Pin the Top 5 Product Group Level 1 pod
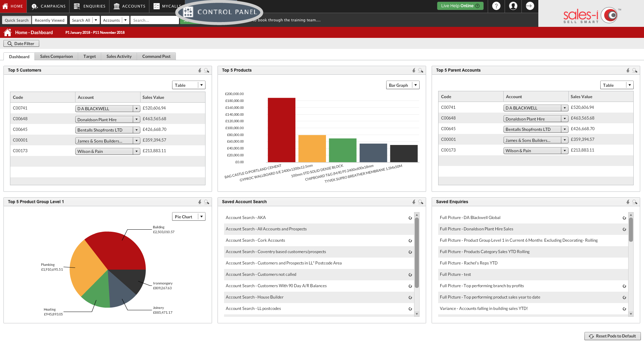Image resolution: width=644 pixels, height=344 pixels. (200, 202)
